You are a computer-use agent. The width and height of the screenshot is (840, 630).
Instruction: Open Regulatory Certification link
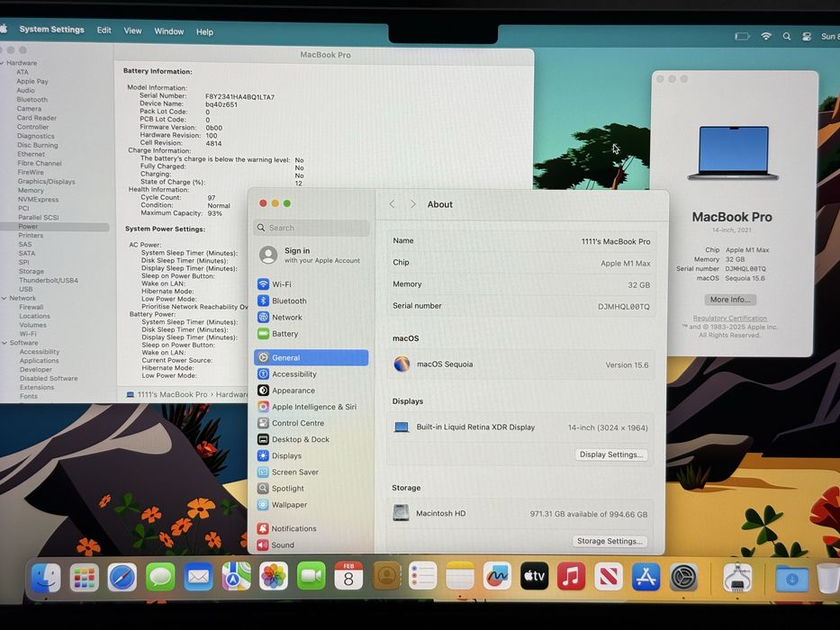tap(729, 319)
